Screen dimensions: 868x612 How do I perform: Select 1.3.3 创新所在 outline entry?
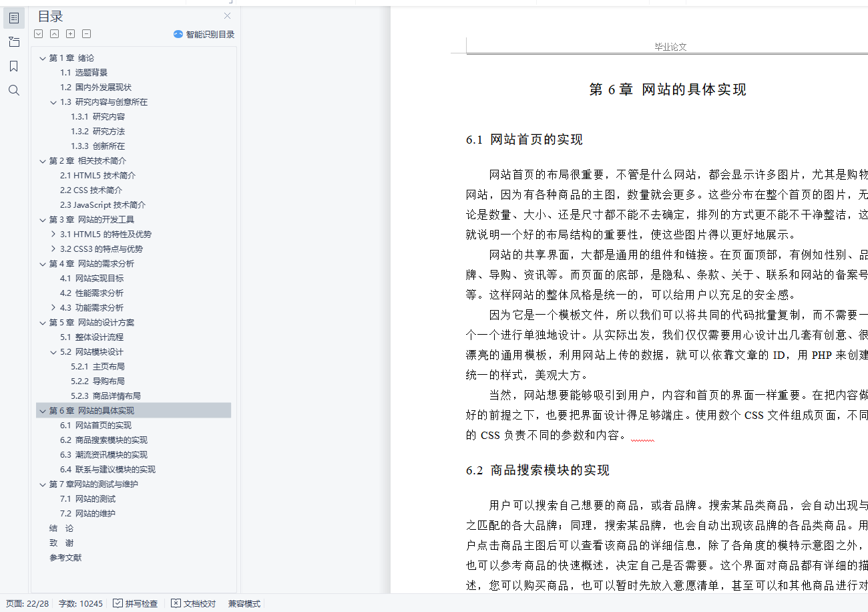click(x=97, y=146)
